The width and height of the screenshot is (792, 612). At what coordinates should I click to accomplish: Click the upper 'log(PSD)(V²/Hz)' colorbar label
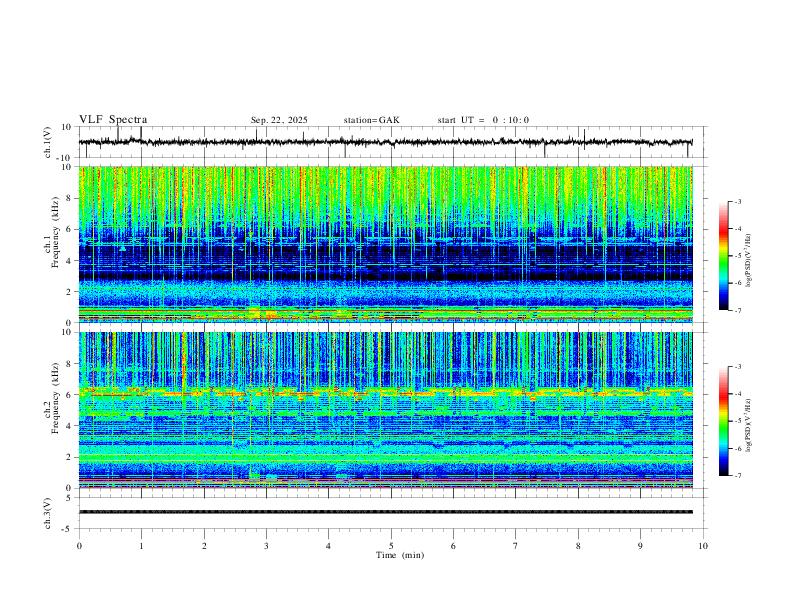(749, 261)
